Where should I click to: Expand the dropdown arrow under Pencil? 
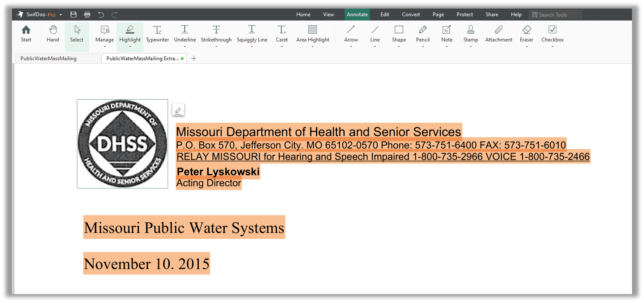click(423, 47)
